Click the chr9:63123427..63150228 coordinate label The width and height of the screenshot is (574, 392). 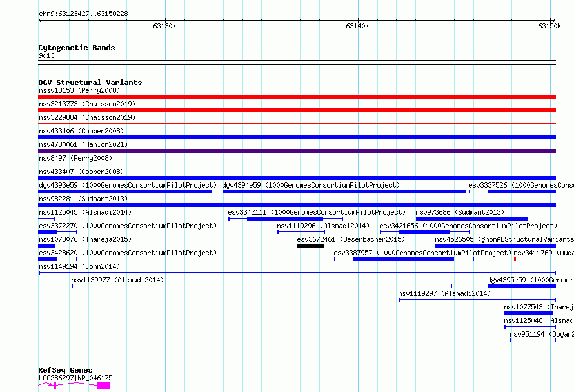coord(83,14)
